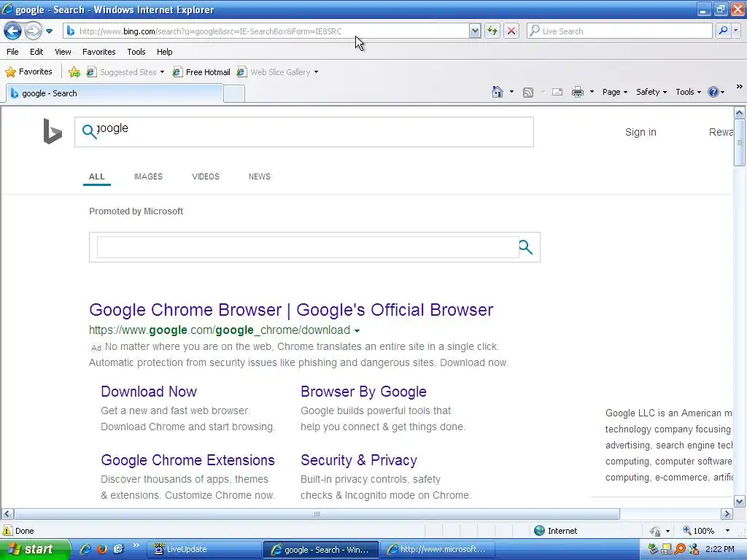The height and width of the screenshot is (560, 747).
Task: Open the recent pages dropdown arrow
Action: (49, 31)
